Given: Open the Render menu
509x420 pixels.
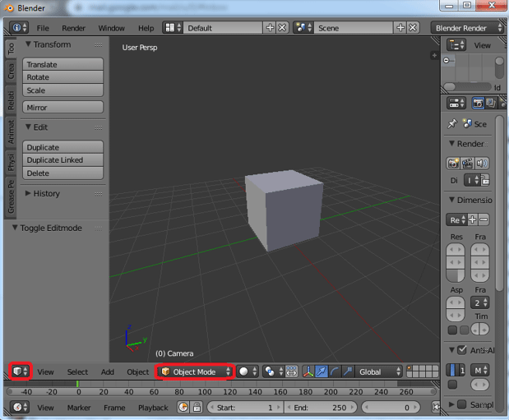Looking at the screenshot, I should (x=74, y=28).
